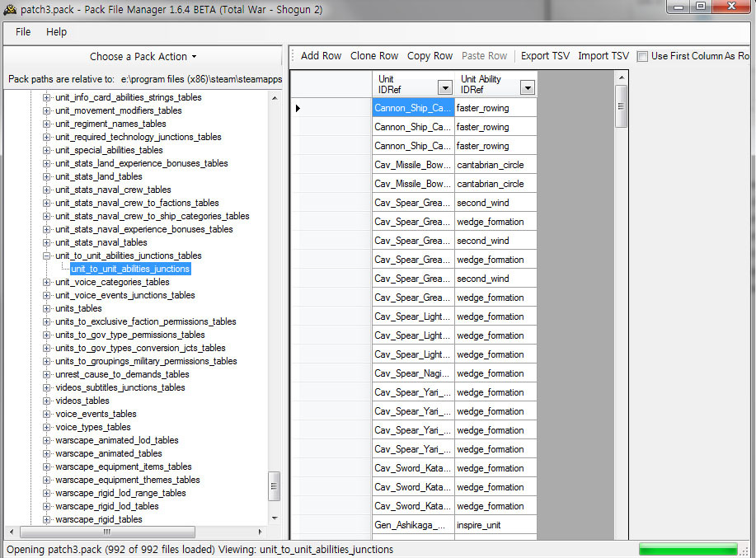Click the Add Row toolbar button
Screen dimensions: 756x558
tap(321, 56)
